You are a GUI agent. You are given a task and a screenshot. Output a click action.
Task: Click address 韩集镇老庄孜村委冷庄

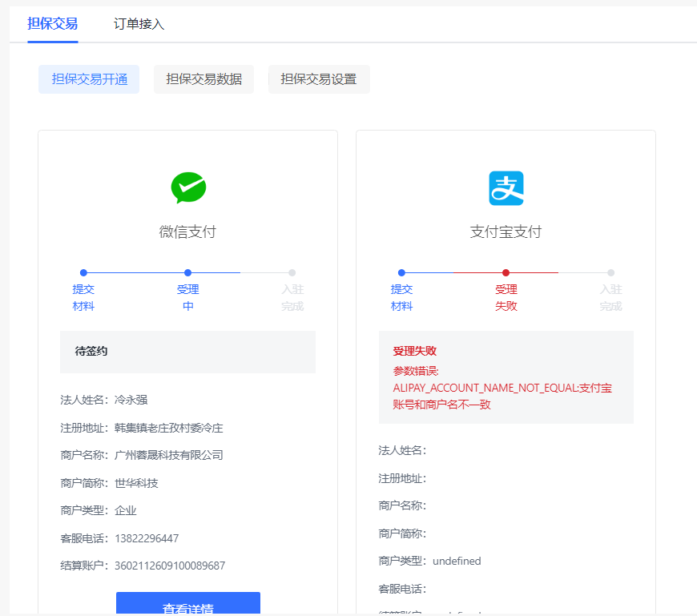168,428
